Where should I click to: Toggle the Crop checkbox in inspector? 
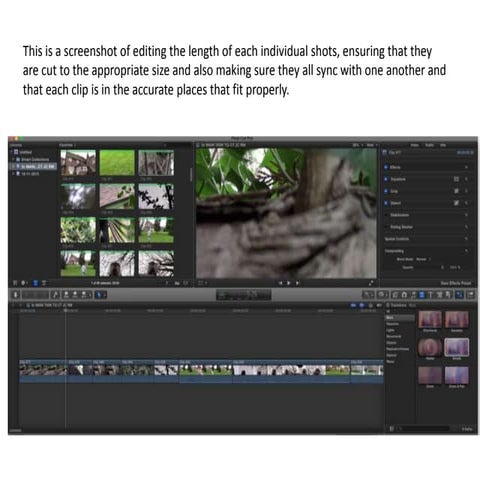[x=386, y=191]
